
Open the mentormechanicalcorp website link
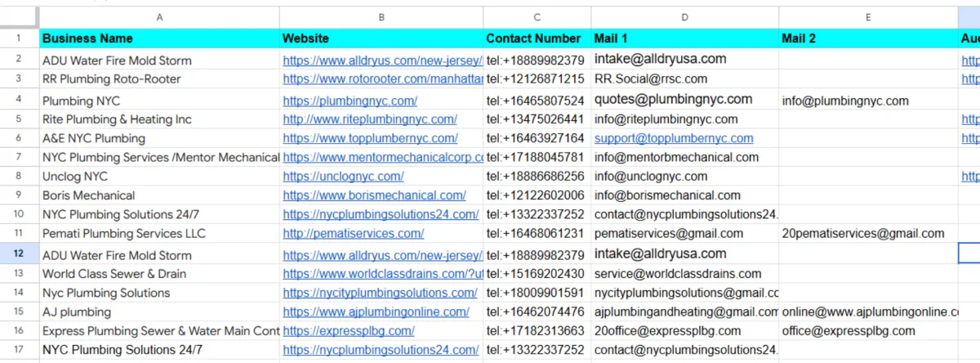click(x=383, y=157)
